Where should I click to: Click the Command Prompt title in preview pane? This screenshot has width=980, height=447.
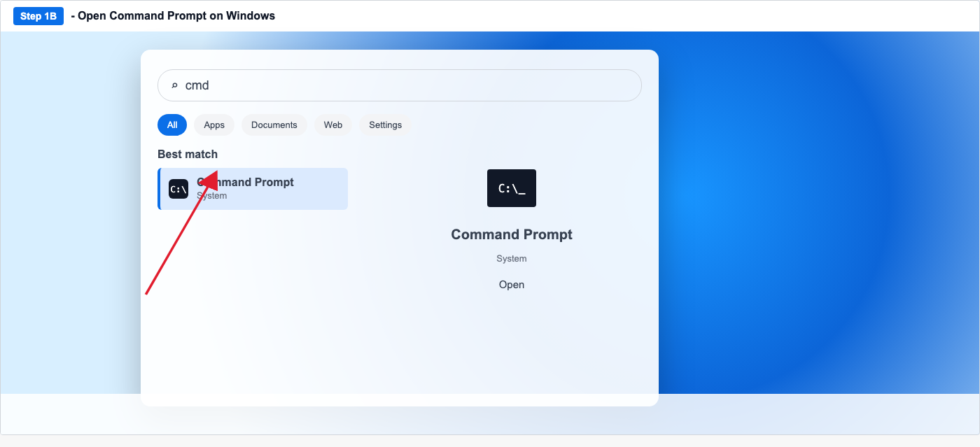(x=512, y=234)
